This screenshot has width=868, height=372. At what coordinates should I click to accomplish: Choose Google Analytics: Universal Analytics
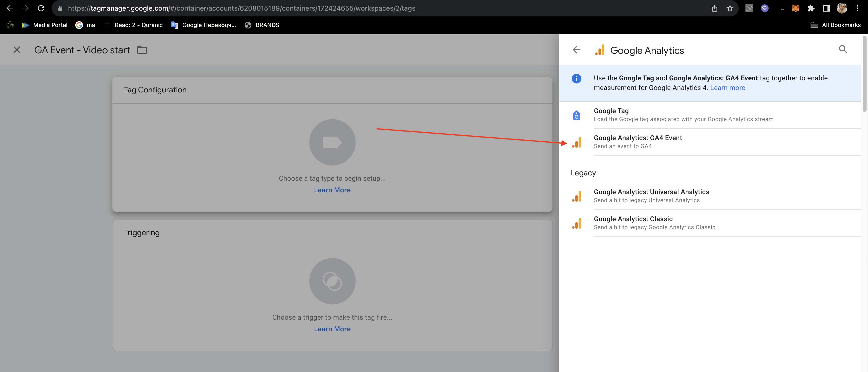click(x=710, y=196)
